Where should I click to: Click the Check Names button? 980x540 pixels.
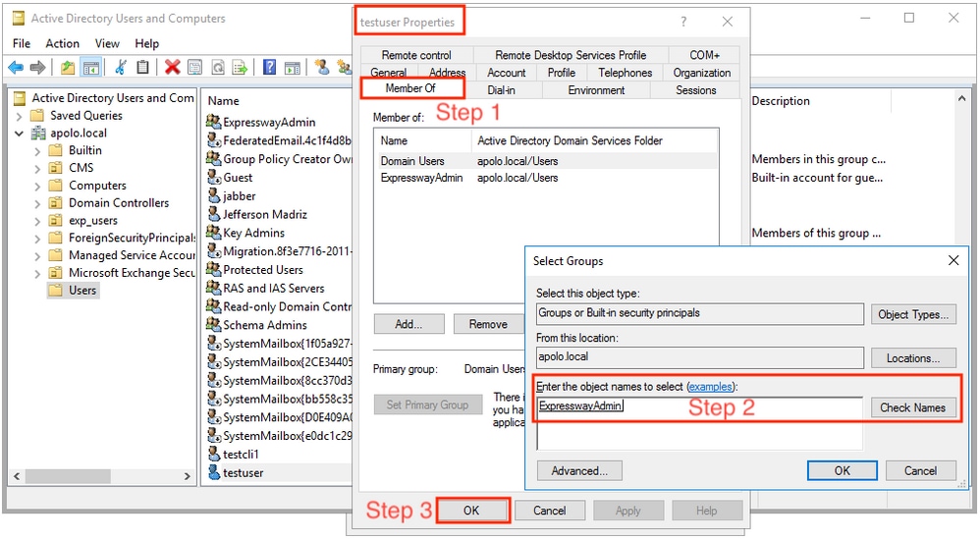(x=912, y=407)
